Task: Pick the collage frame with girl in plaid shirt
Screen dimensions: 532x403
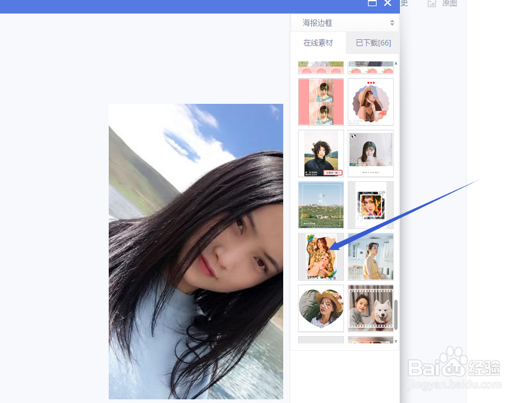Action: pos(321,256)
